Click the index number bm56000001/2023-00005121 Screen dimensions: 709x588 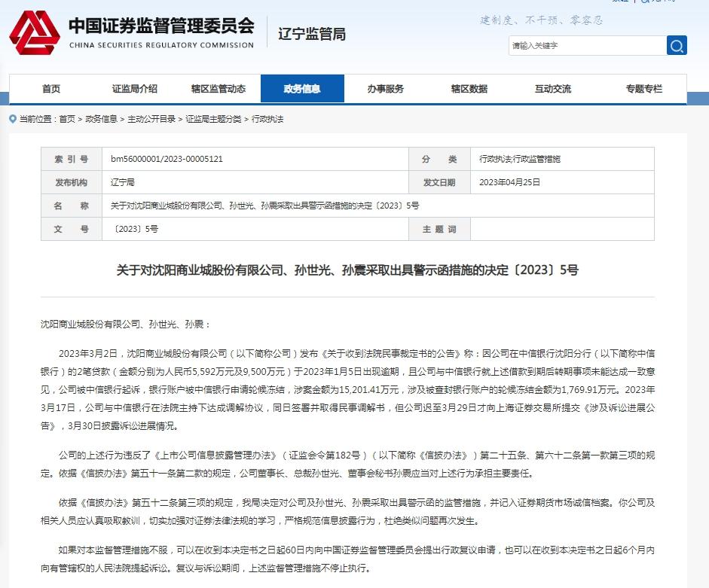coord(167,160)
